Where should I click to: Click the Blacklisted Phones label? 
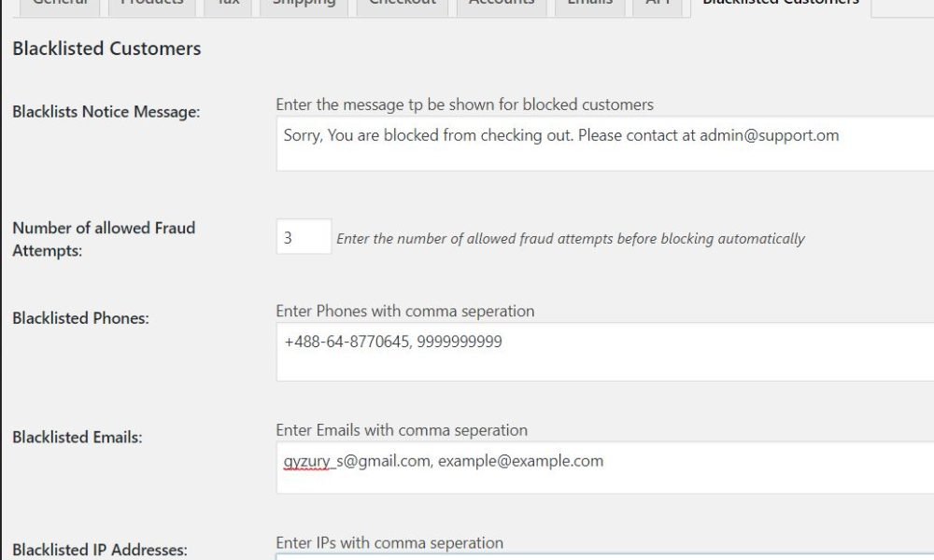pyautogui.click(x=80, y=318)
